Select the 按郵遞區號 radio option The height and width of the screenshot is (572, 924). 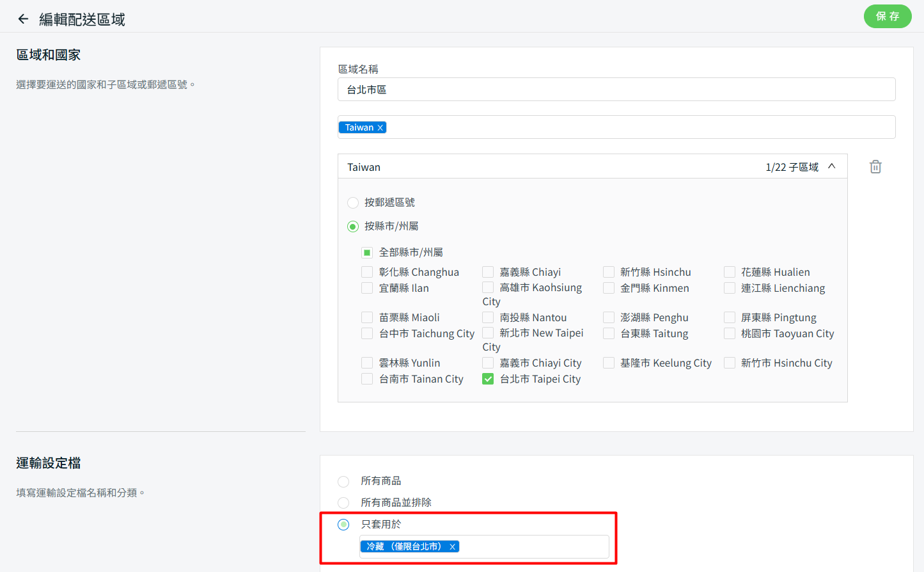click(x=353, y=203)
